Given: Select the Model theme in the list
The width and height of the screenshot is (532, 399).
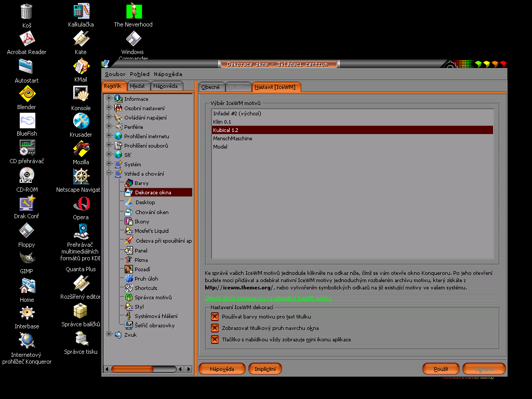Looking at the screenshot, I should (x=352, y=147).
